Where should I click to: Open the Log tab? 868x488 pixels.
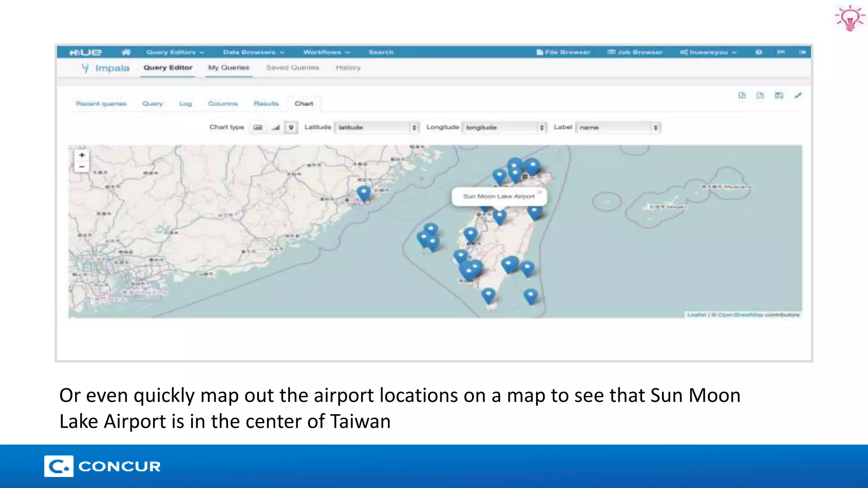[x=185, y=104]
